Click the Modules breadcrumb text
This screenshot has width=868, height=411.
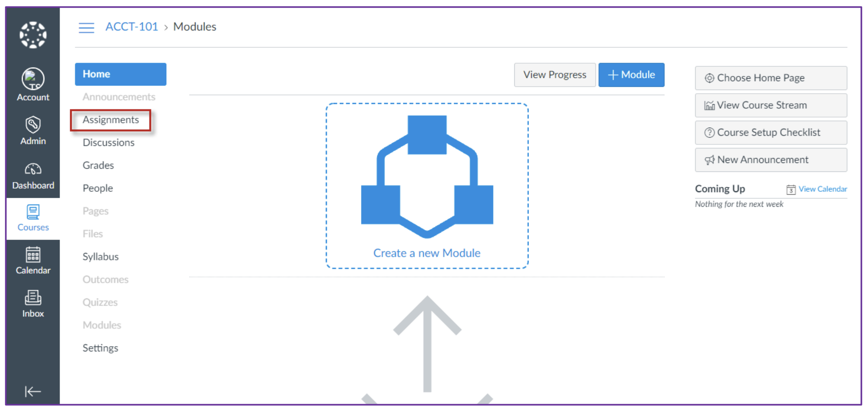(195, 27)
